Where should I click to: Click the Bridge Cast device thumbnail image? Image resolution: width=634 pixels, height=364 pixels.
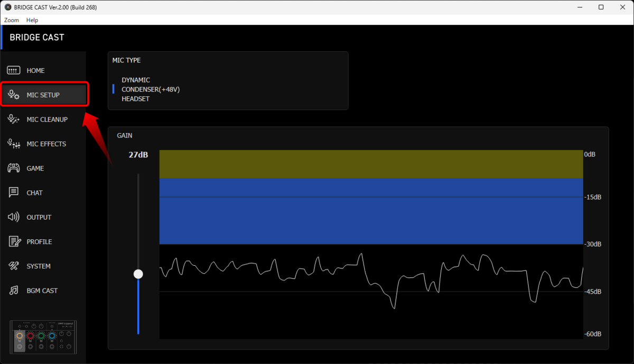tap(43, 337)
